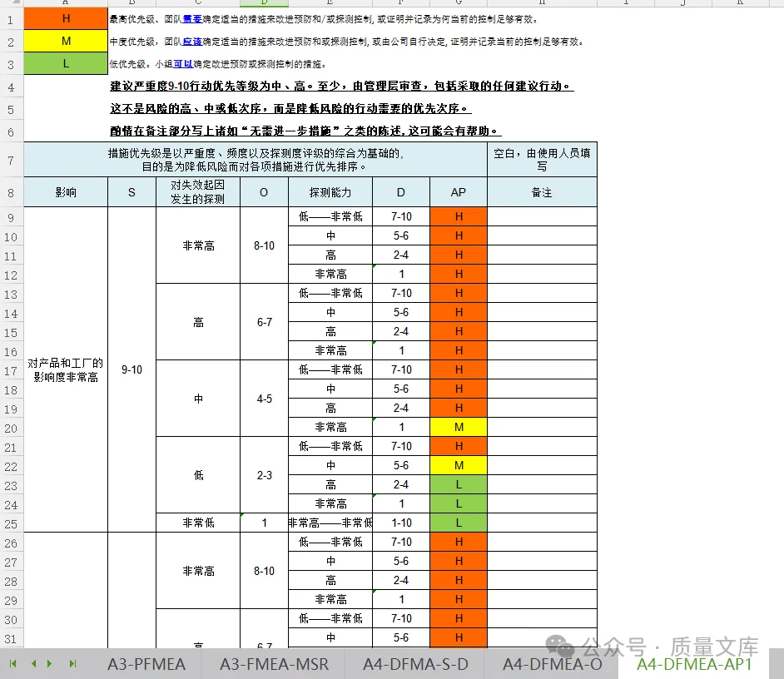The height and width of the screenshot is (679, 784).
Task: Select the 4-5 occurrence cell
Action: [x=264, y=399]
